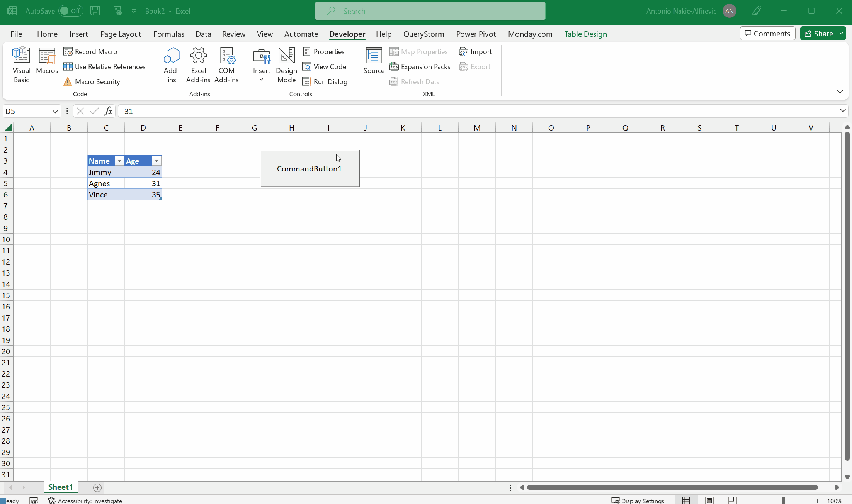852x504 pixels.
Task: Toggle AutoSave off button
Action: click(x=70, y=11)
